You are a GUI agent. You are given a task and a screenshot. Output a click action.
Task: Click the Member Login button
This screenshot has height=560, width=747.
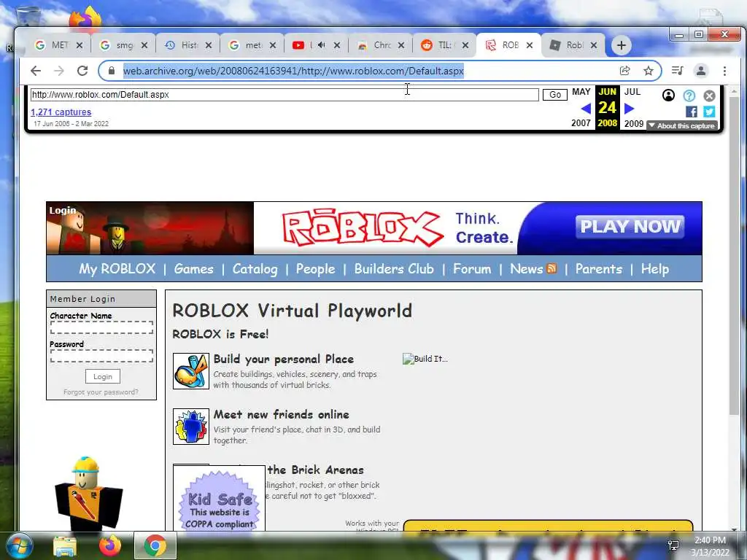point(103,376)
